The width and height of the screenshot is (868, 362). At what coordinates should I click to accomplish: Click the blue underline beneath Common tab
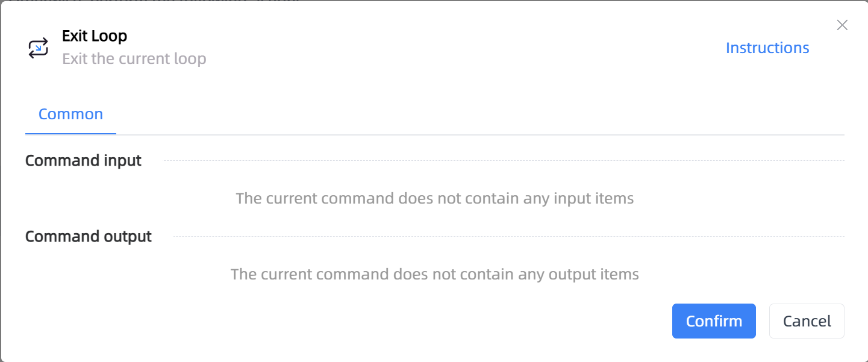coord(70,134)
